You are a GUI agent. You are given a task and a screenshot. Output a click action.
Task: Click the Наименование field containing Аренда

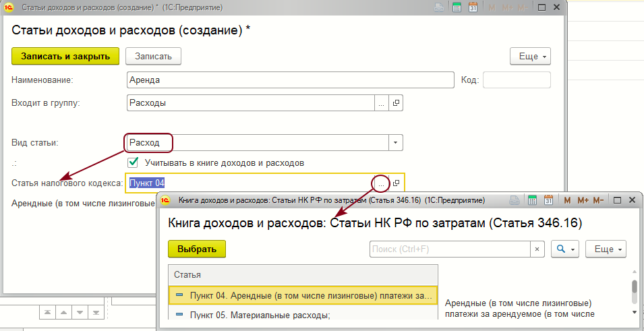(x=290, y=80)
